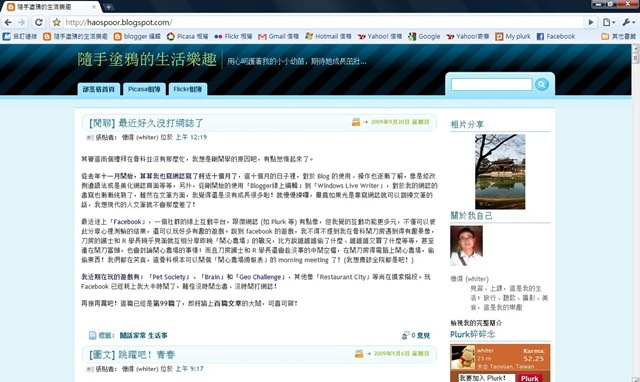Click the comment bubble icon beside 0

click(405, 335)
